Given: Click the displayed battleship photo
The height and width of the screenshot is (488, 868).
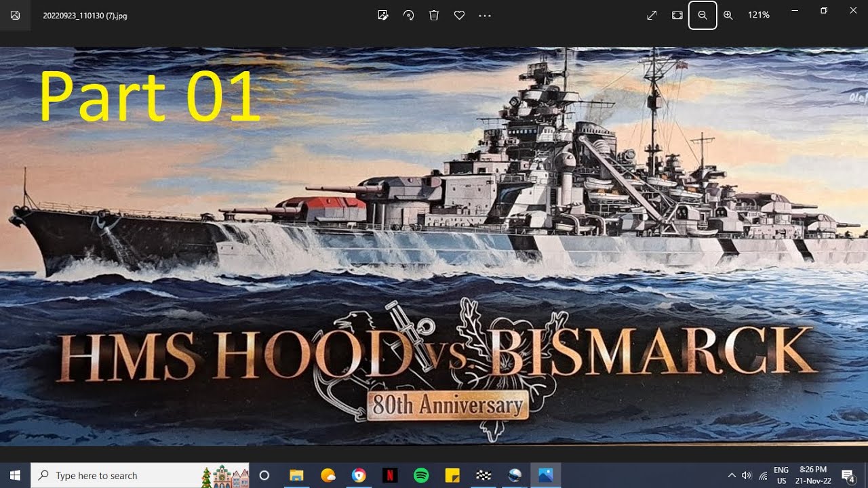Looking at the screenshot, I should (x=434, y=246).
